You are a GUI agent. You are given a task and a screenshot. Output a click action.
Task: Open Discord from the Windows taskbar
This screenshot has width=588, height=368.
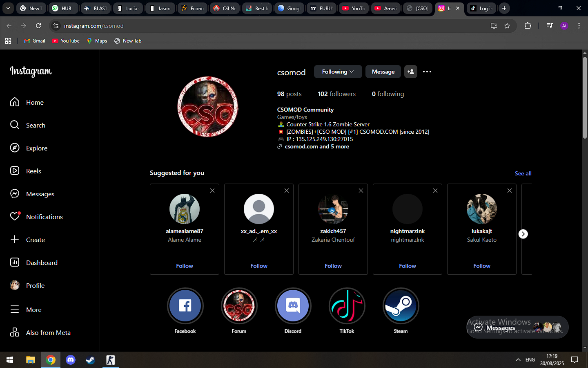[71, 360]
